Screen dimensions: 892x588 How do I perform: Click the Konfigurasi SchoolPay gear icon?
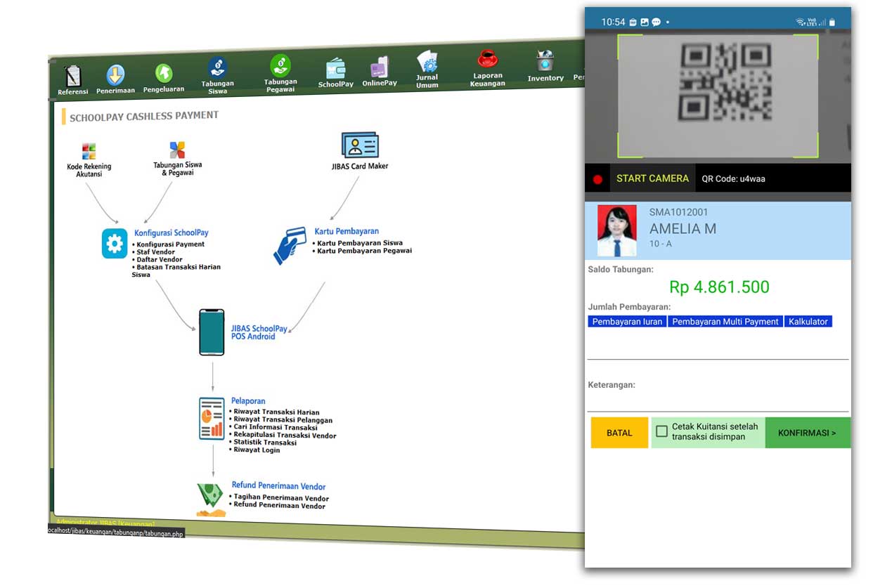[115, 244]
